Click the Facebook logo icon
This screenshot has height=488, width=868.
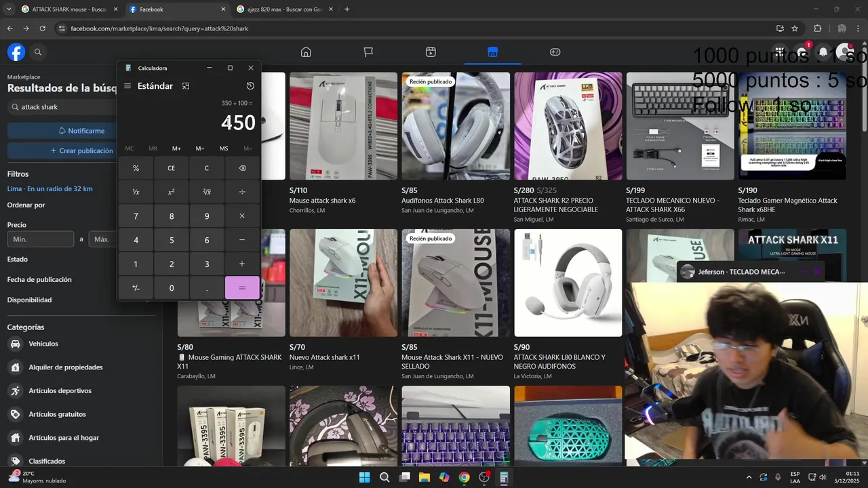16,52
